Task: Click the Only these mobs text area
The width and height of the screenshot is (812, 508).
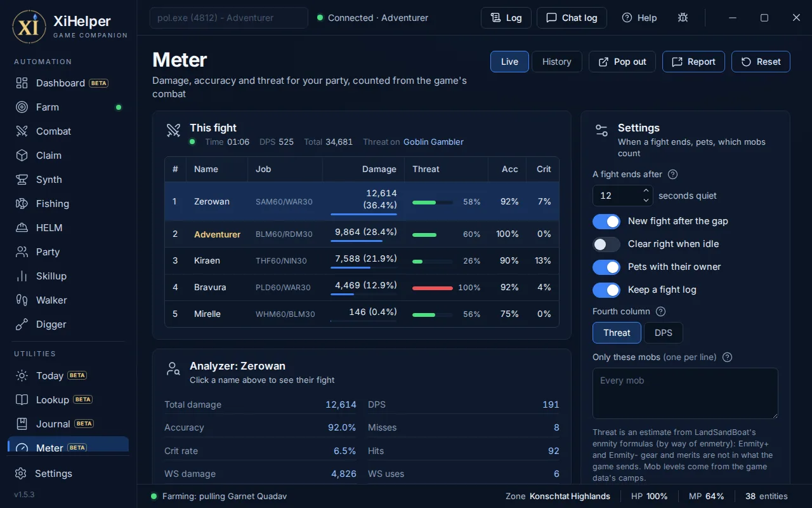Action: (x=685, y=393)
